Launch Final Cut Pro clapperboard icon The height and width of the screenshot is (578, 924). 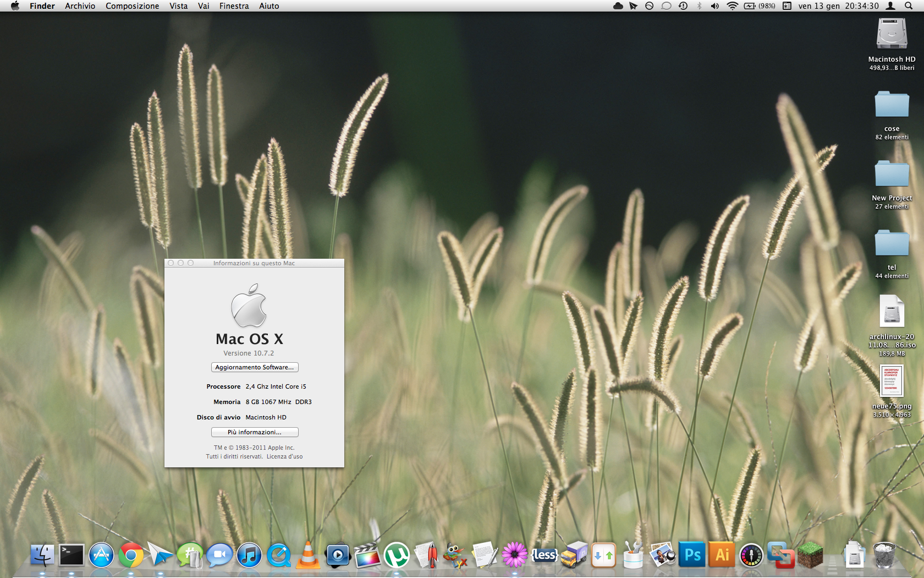tap(367, 555)
